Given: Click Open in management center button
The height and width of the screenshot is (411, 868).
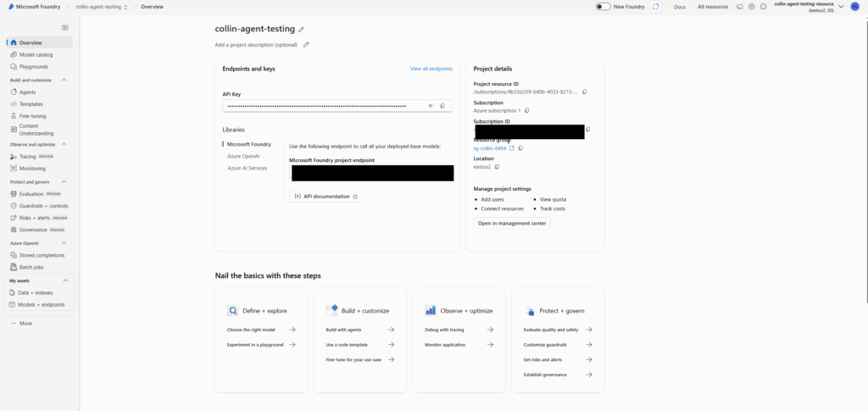Looking at the screenshot, I should coord(512,223).
